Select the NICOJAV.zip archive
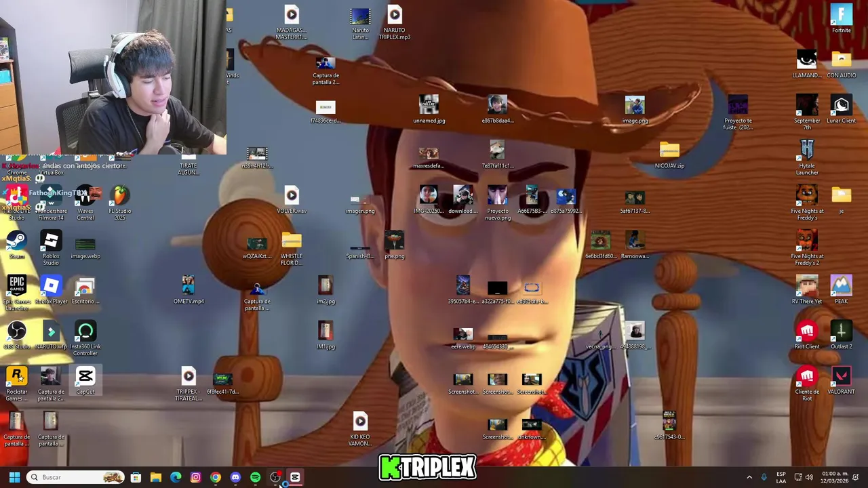Viewport: 868px width, 488px height. click(x=669, y=155)
